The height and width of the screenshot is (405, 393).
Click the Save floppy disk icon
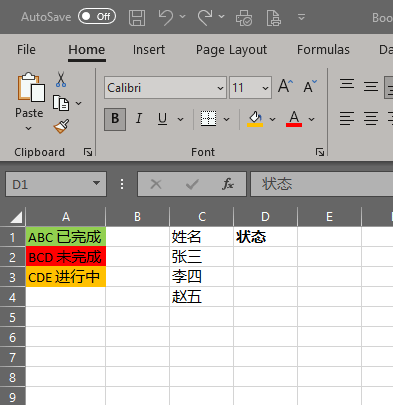(137, 17)
